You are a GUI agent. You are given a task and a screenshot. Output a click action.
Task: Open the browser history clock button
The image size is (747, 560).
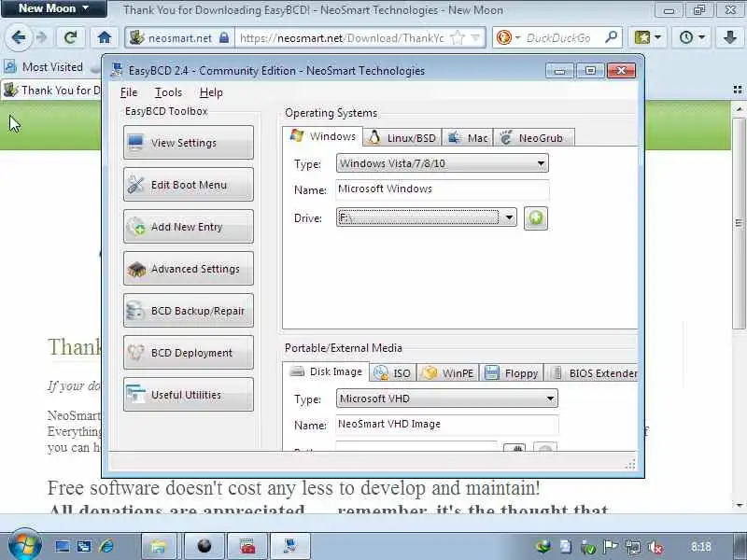pyautogui.click(x=692, y=37)
